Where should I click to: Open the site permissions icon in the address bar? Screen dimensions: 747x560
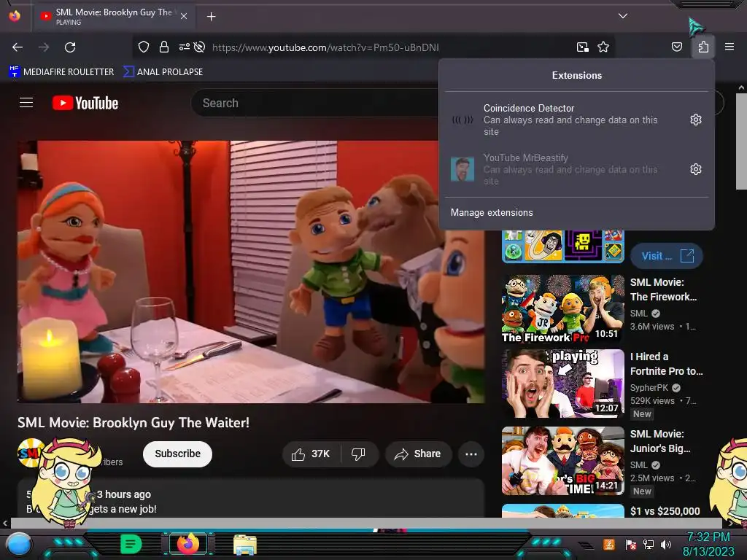click(x=184, y=47)
